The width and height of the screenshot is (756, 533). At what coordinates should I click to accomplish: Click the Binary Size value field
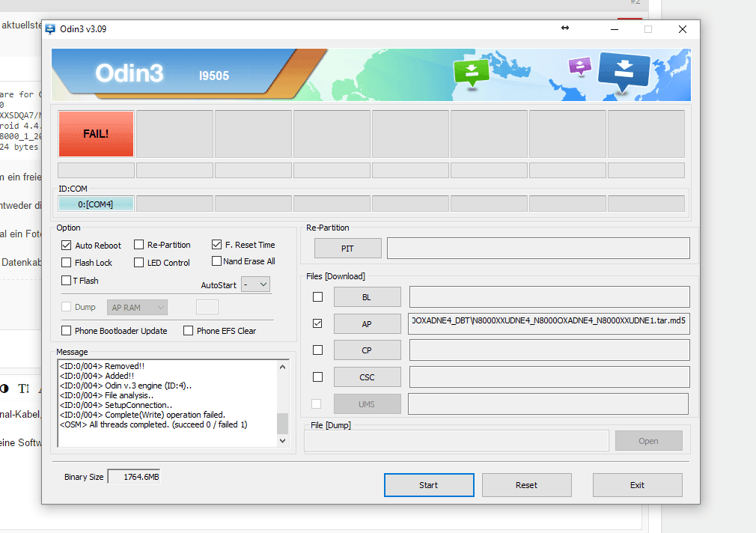pyautogui.click(x=134, y=477)
